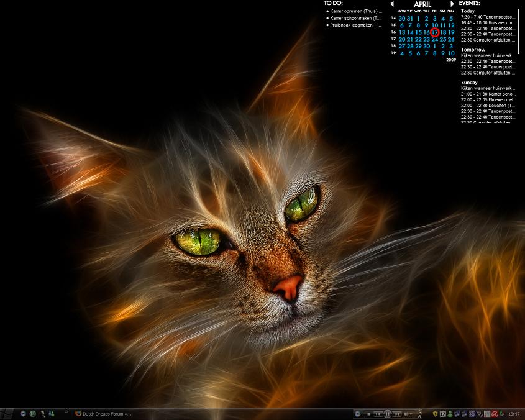This screenshot has height=420, width=525.
Task: Click the green arrow tray icon
Action: [501, 414]
